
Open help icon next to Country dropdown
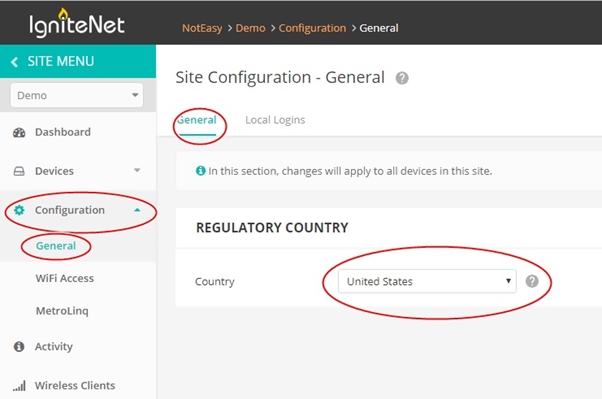532,281
